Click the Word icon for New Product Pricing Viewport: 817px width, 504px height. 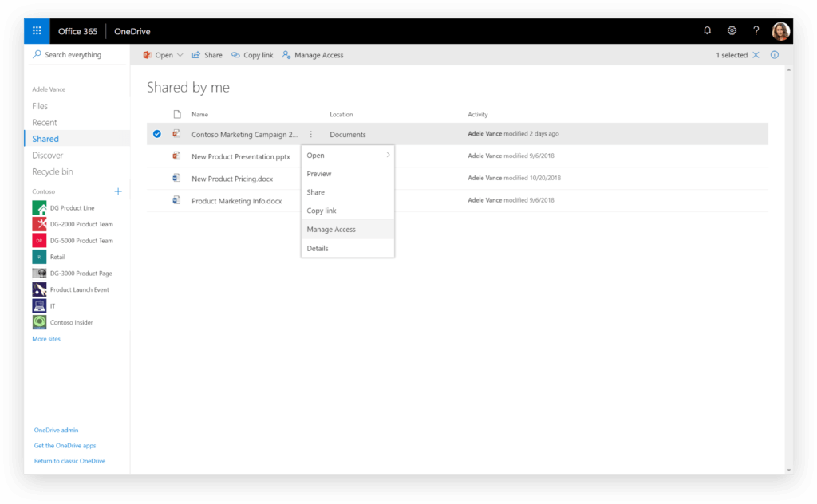(176, 178)
